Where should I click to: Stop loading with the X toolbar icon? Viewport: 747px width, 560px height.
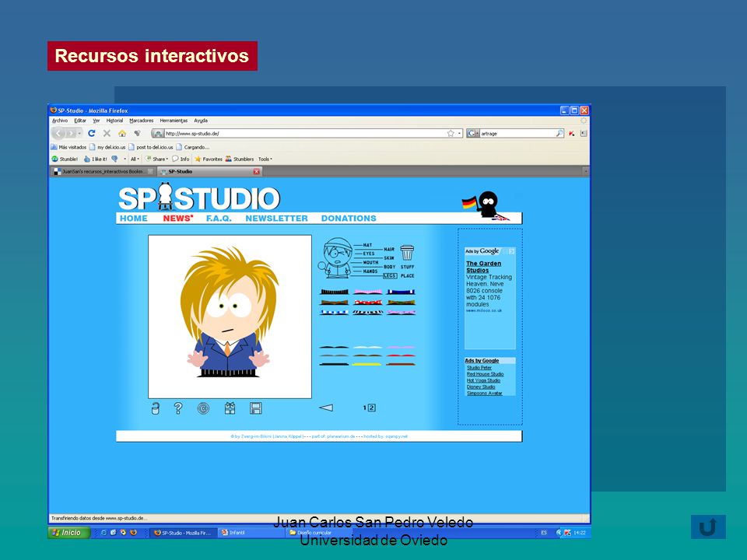107,133
